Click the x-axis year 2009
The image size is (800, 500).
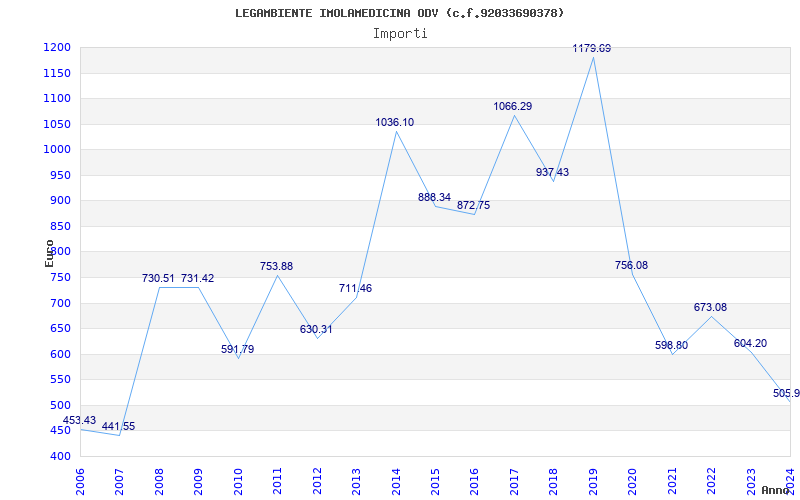click(x=198, y=481)
